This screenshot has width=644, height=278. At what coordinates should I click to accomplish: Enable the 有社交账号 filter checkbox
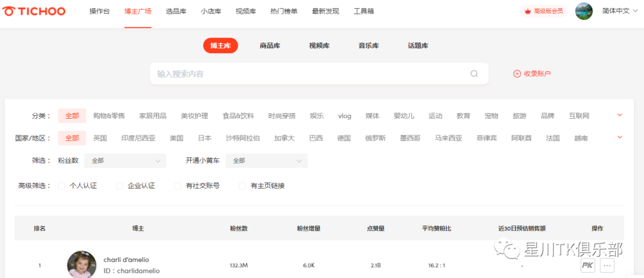(178, 186)
